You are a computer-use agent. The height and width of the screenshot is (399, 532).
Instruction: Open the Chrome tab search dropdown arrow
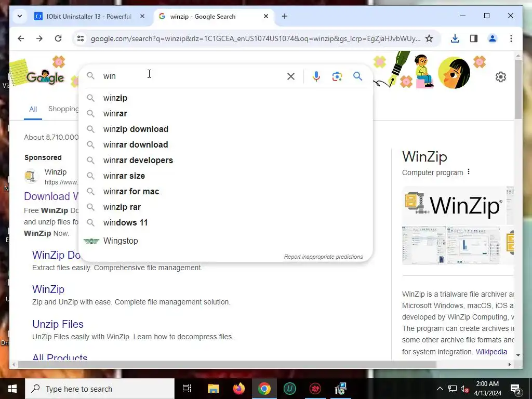(20, 16)
